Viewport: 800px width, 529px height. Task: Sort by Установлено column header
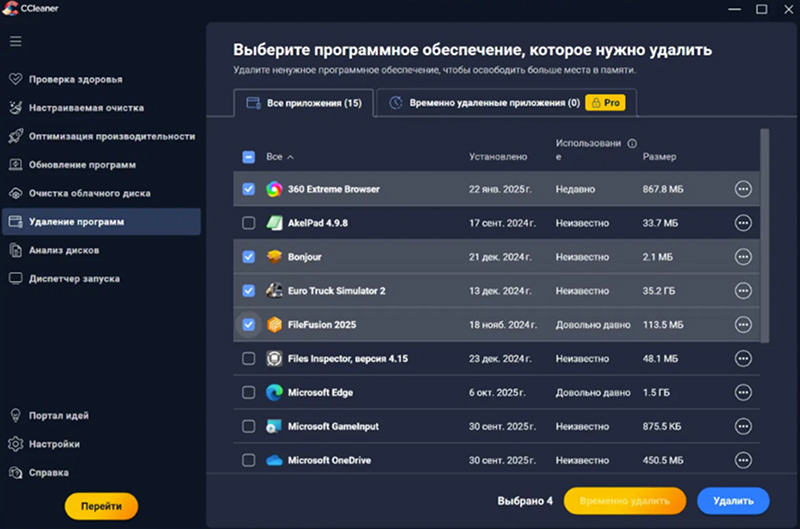pyautogui.click(x=498, y=157)
